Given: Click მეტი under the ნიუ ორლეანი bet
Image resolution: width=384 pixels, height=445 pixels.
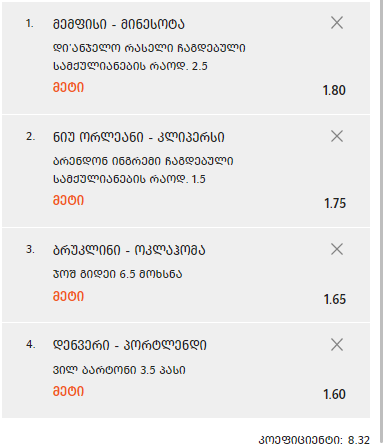Looking at the screenshot, I should point(68,200).
